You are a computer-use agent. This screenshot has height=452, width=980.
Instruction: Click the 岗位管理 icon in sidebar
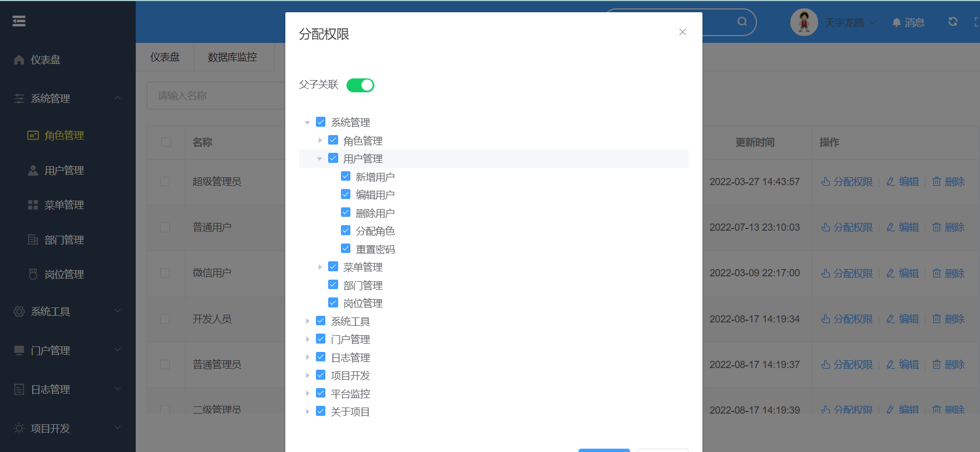click(33, 274)
